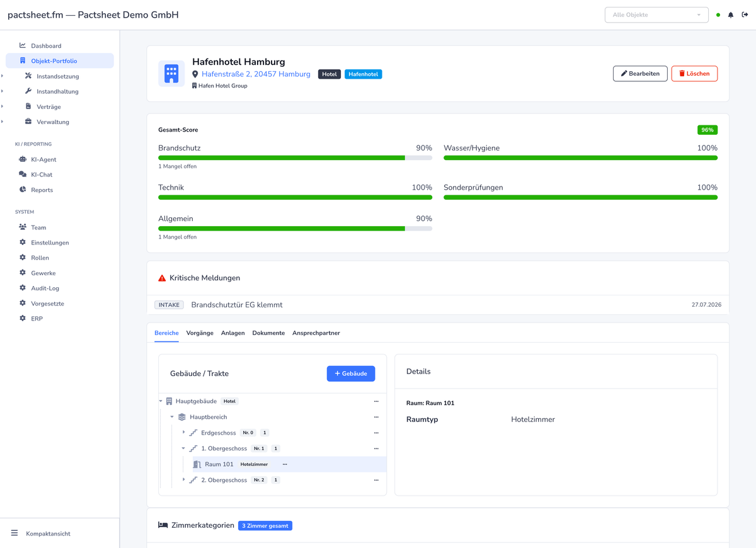
Task: Click the Audit-Log gear icon
Action: coord(23,288)
